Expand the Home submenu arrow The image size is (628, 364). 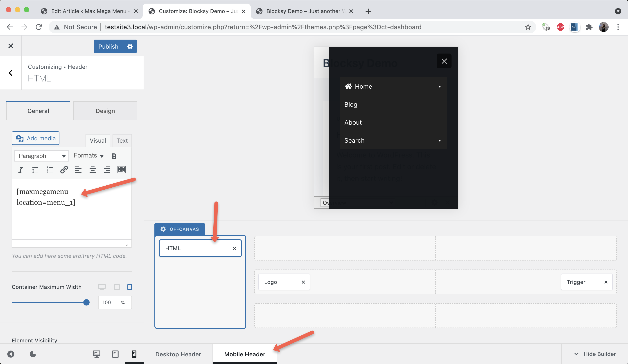point(440,87)
